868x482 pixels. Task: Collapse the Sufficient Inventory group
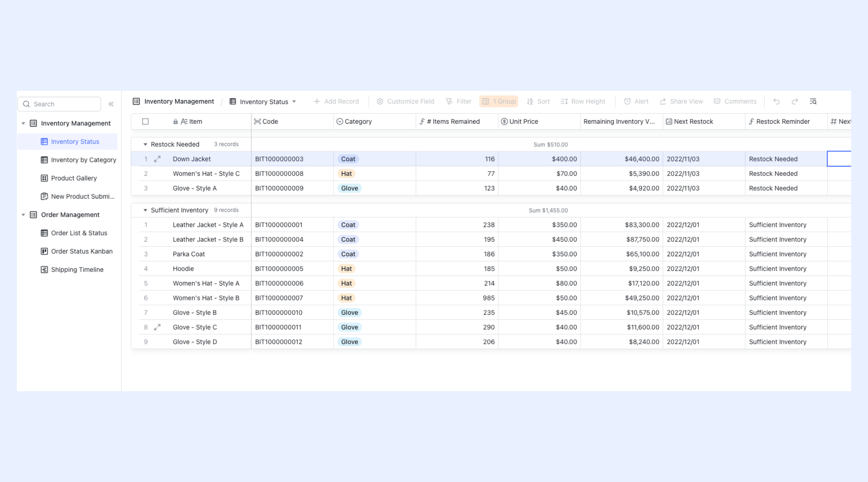click(x=145, y=210)
